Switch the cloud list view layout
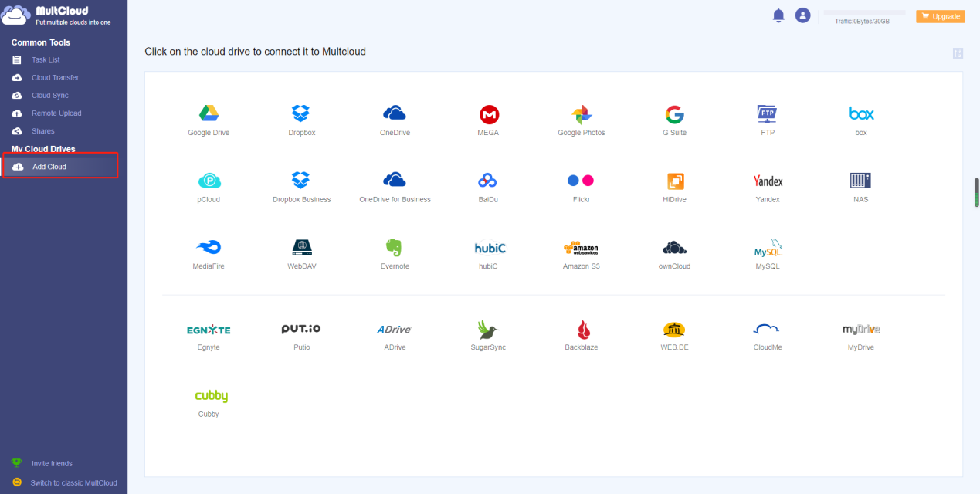The width and height of the screenshot is (980, 494). [x=958, y=53]
